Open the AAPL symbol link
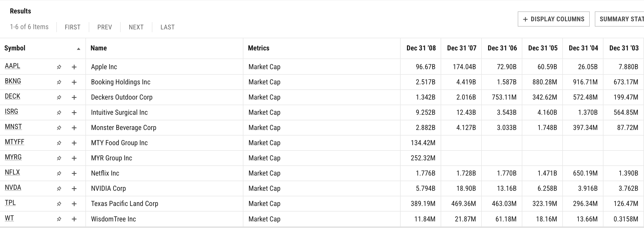 [x=12, y=66]
